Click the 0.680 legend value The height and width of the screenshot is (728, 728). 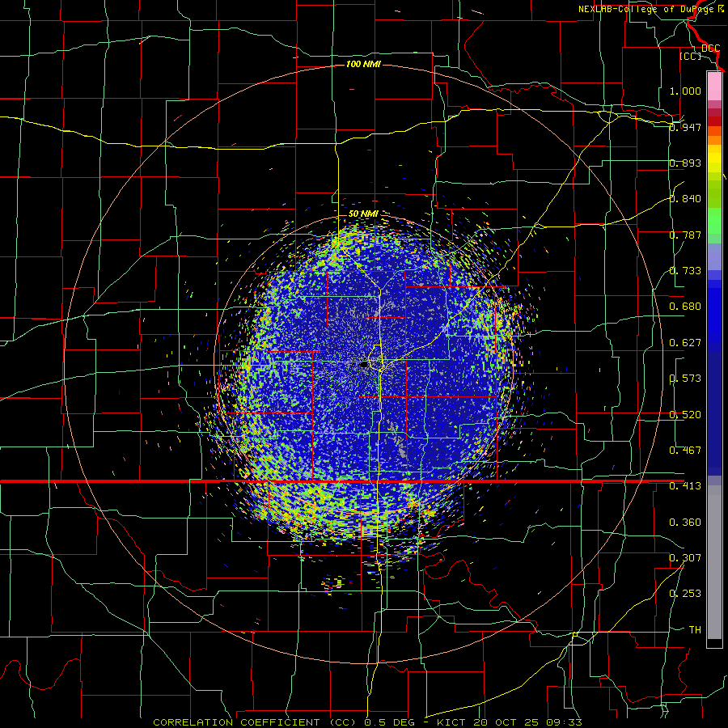pos(685,307)
